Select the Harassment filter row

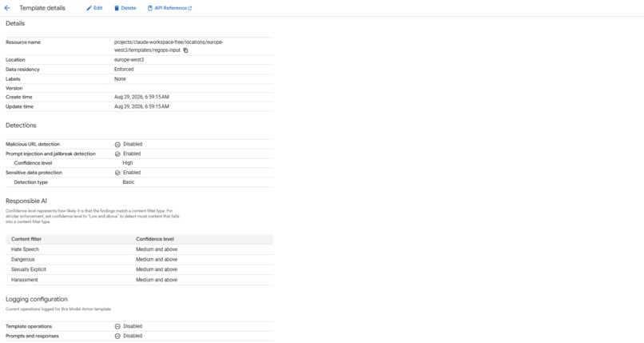point(139,280)
